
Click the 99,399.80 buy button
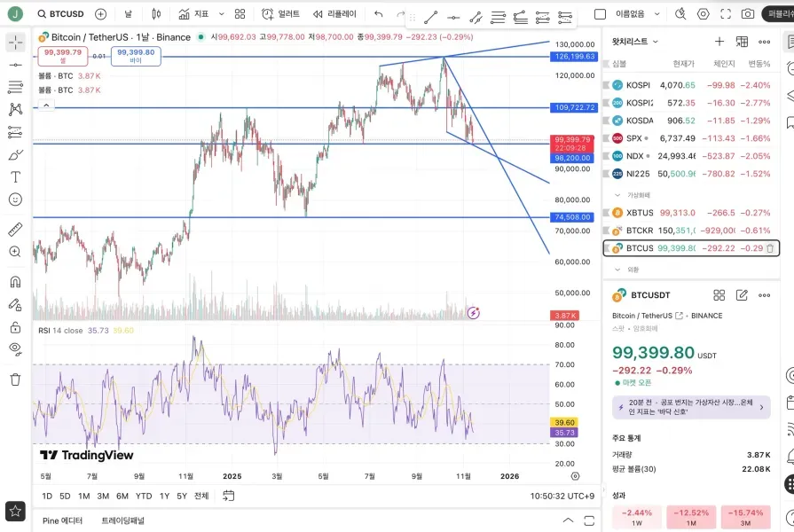point(136,56)
